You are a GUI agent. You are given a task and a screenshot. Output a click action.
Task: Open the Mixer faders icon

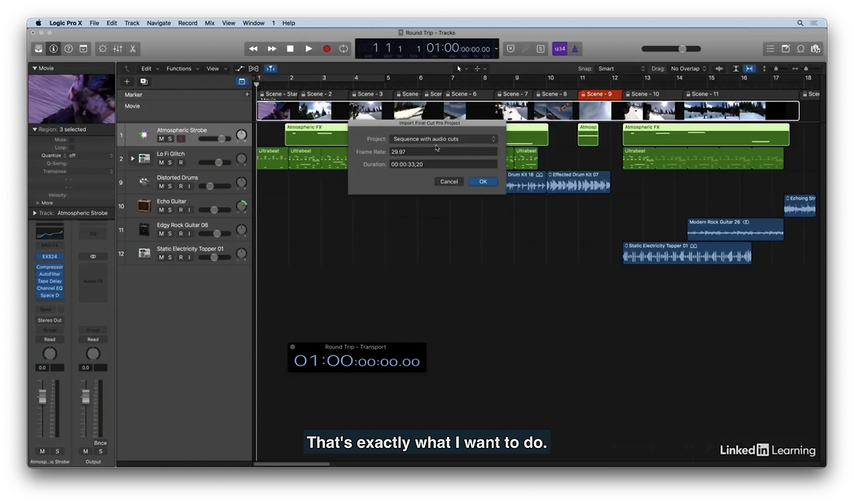pyautogui.click(x=117, y=49)
